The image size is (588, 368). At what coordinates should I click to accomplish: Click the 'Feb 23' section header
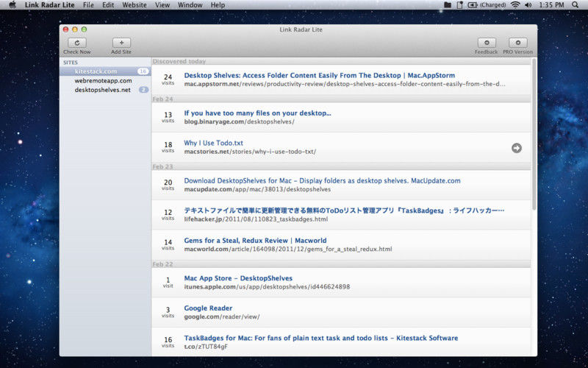pyautogui.click(x=341, y=166)
